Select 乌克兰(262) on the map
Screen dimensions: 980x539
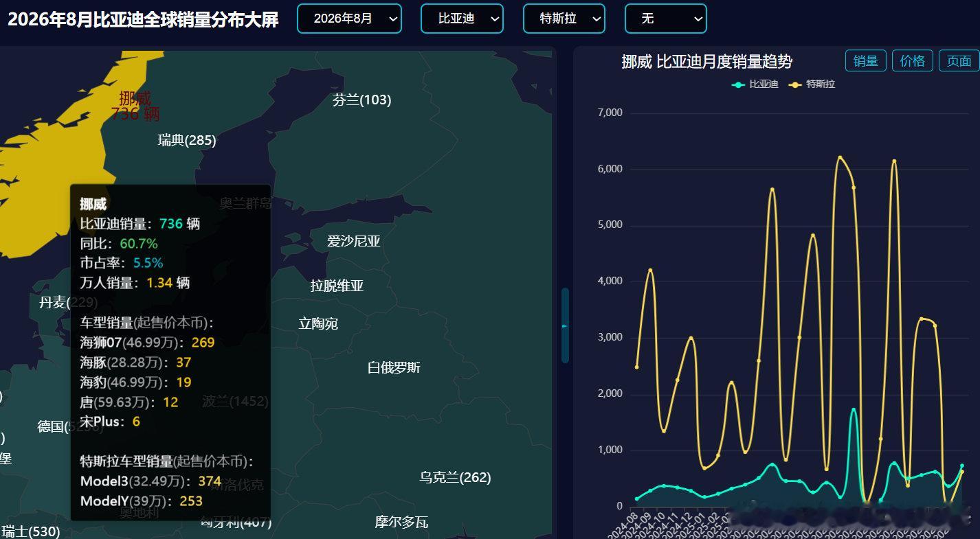point(455,478)
